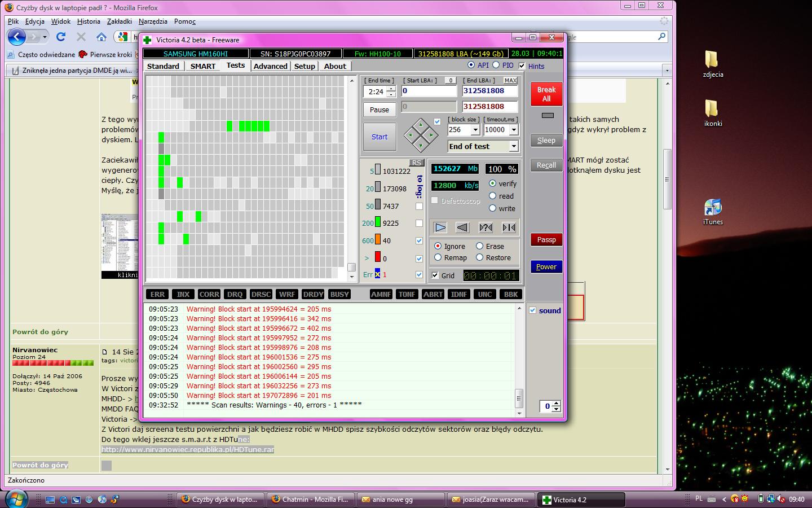The image size is (812, 508).
Task: Switch to the Standard tab
Action: (x=163, y=66)
